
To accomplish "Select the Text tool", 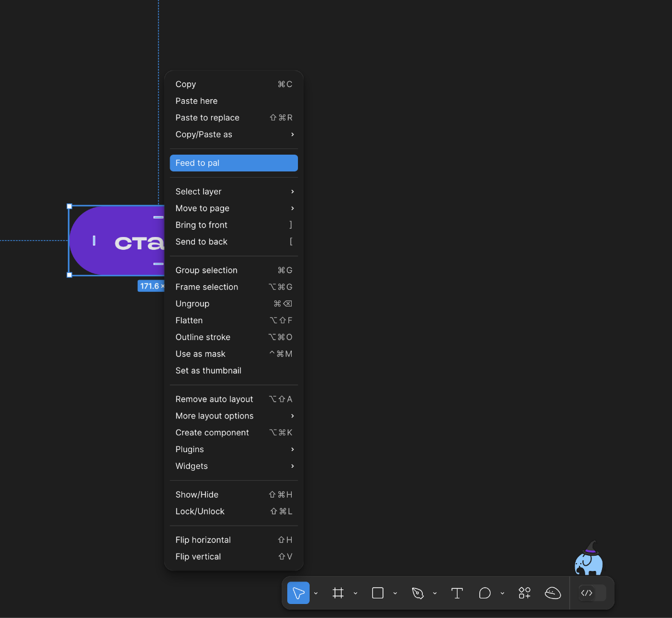I will [457, 593].
